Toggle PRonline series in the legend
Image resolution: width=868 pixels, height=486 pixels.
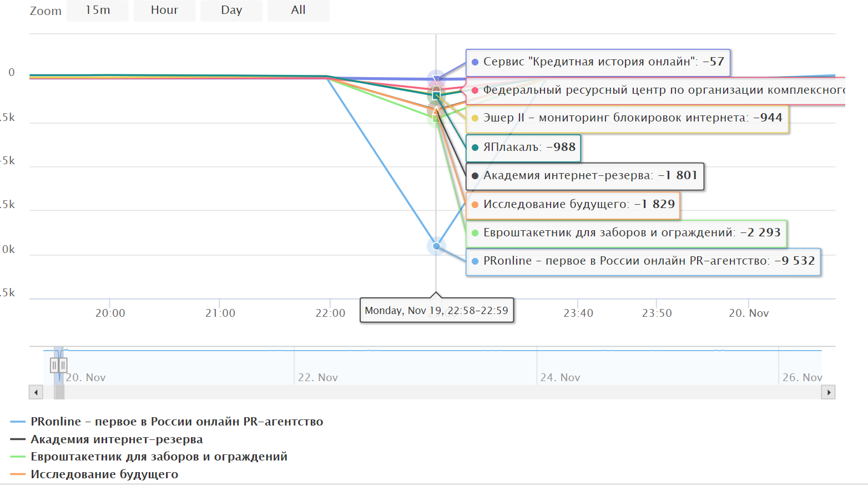tap(166, 422)
